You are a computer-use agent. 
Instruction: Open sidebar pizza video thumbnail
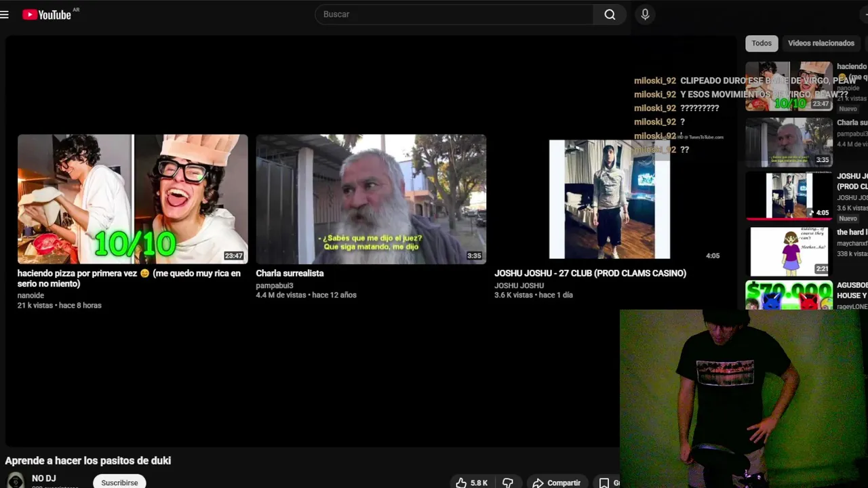click(789, 86)
